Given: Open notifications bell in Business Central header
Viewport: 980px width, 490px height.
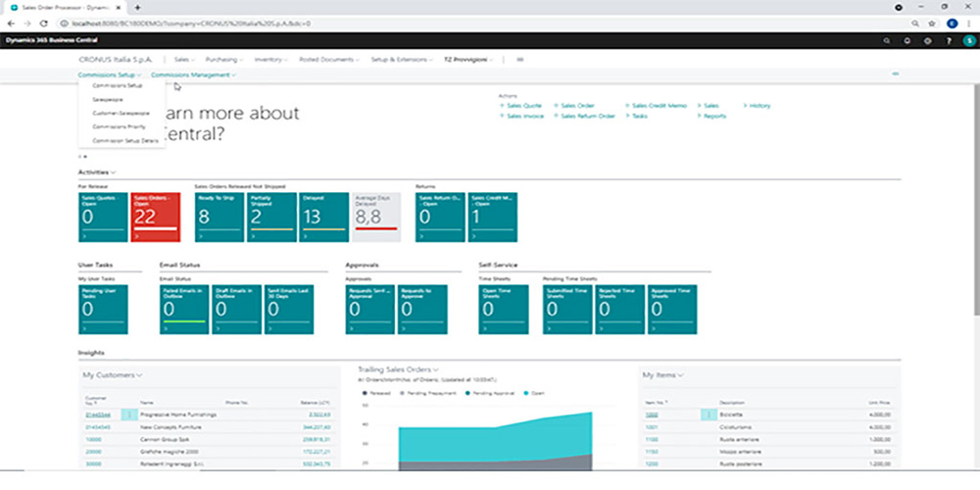Looking at the screenshot, I should (x=907, y=41).
